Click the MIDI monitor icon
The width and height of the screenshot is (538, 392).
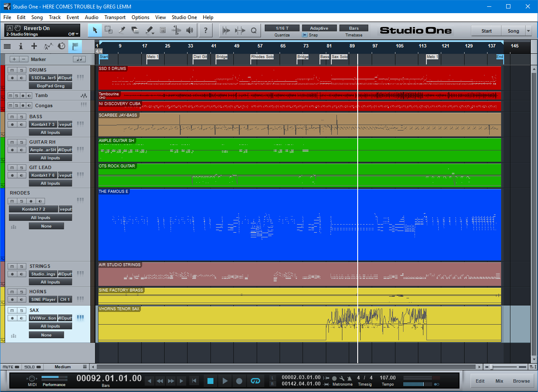click(x=31, y=378)
